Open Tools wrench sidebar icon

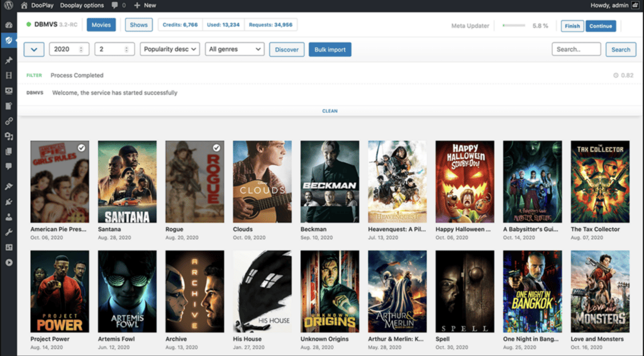(9, 232)
